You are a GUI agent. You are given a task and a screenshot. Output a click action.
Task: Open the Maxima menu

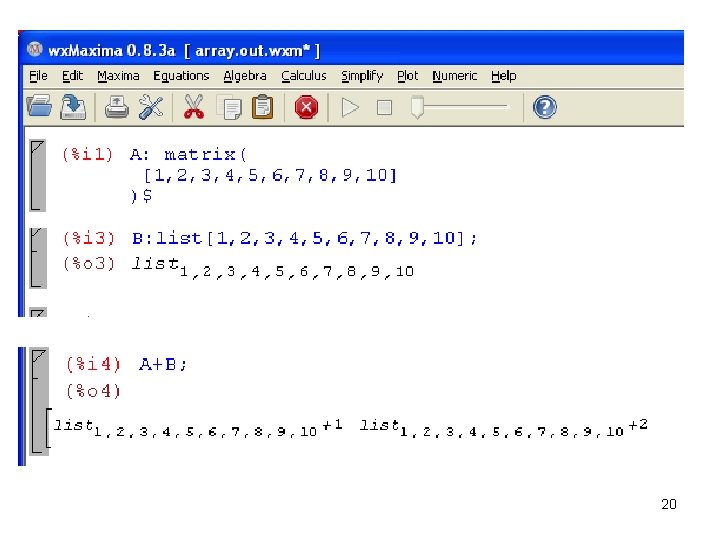(x=118, y=76)
